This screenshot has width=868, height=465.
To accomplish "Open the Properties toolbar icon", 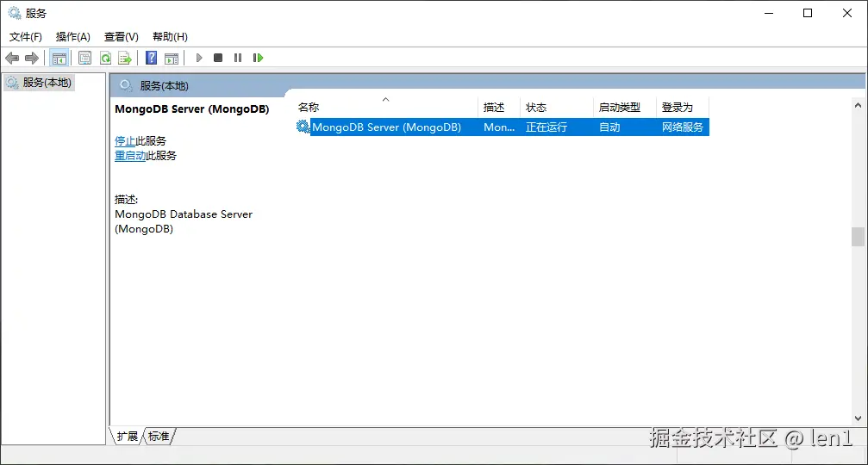I will point(84,58).
